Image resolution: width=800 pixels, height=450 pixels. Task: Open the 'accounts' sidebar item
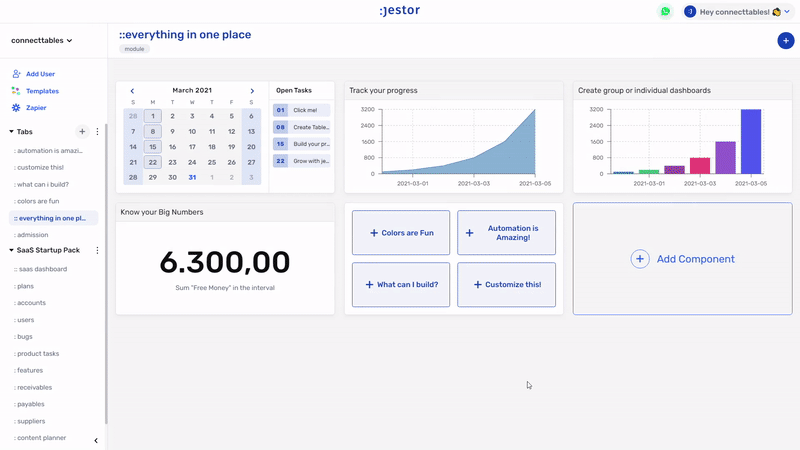tap(30, 303)
